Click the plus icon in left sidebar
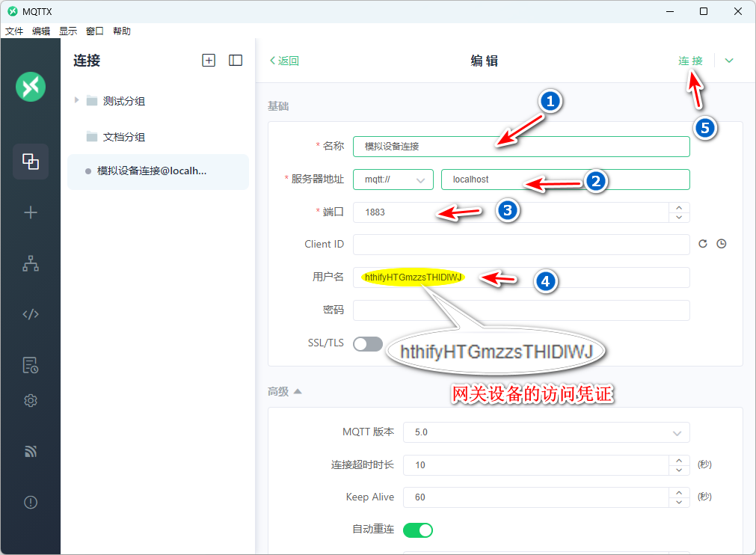This screenshot has width=756, height=555. pyautogui.click(x=31, y=212)
